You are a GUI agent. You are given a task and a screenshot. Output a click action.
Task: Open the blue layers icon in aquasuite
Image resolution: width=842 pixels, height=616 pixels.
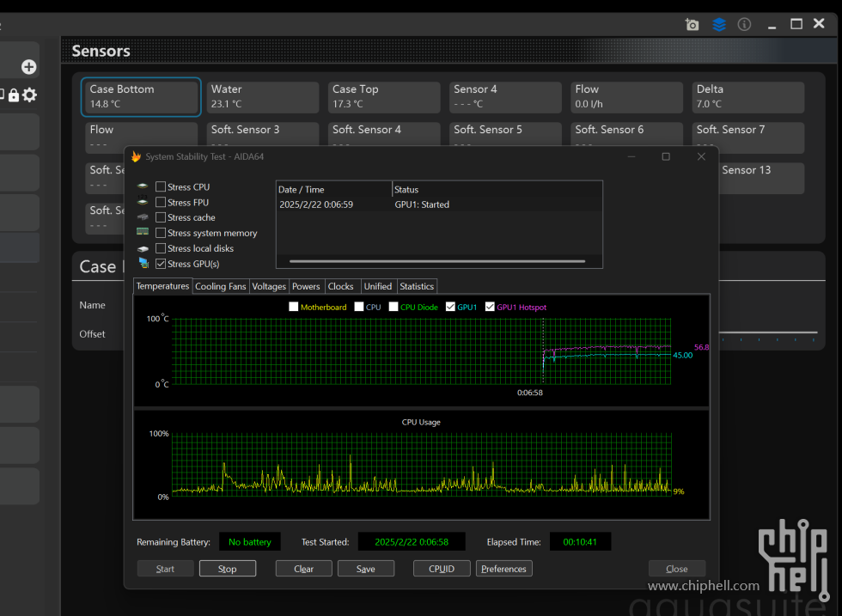pyautogui.click(x=718, y=24)
